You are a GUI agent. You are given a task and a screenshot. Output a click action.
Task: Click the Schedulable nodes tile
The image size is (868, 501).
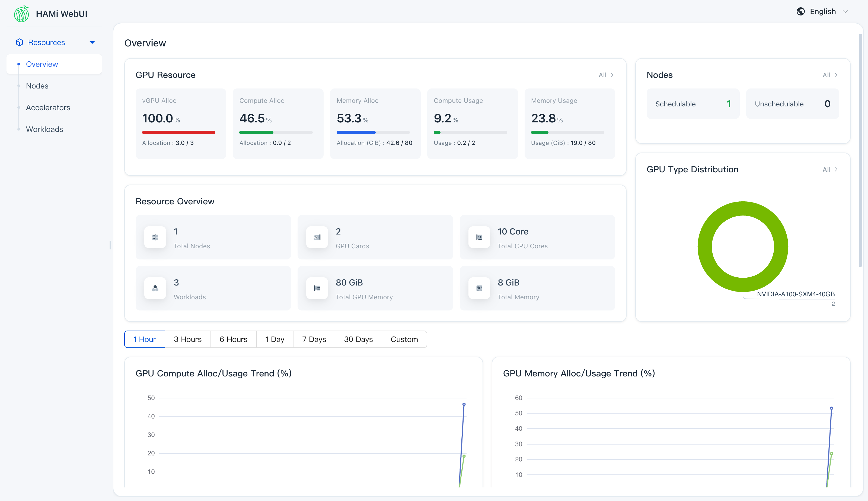[x=693, y=104]
